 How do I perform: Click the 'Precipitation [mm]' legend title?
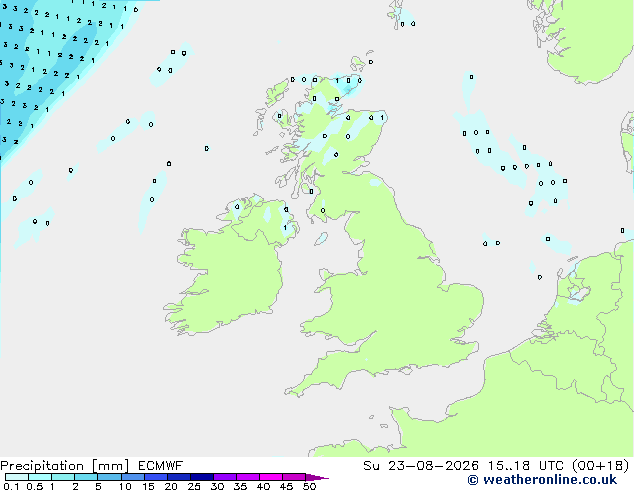click(65, 466)
